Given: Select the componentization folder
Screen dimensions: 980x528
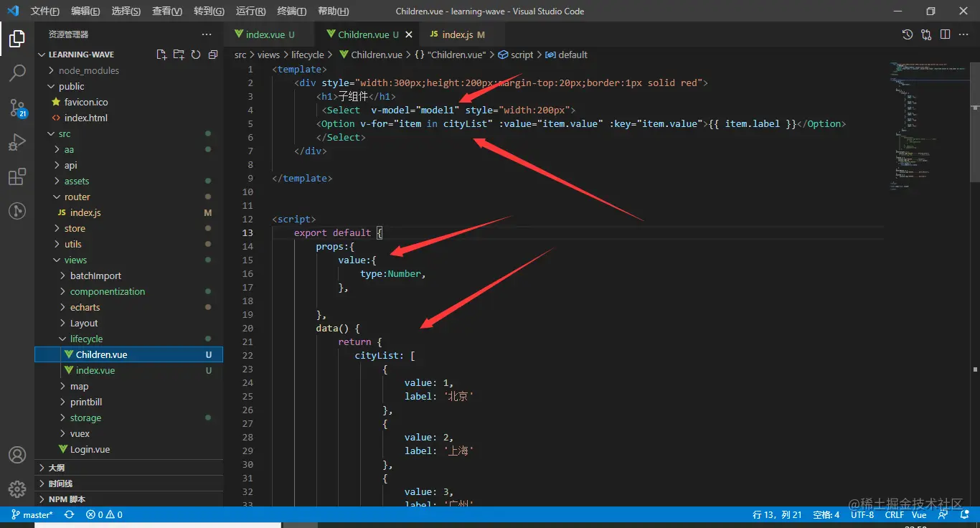Looking at the screenshot, I should (x=108, y=291).
